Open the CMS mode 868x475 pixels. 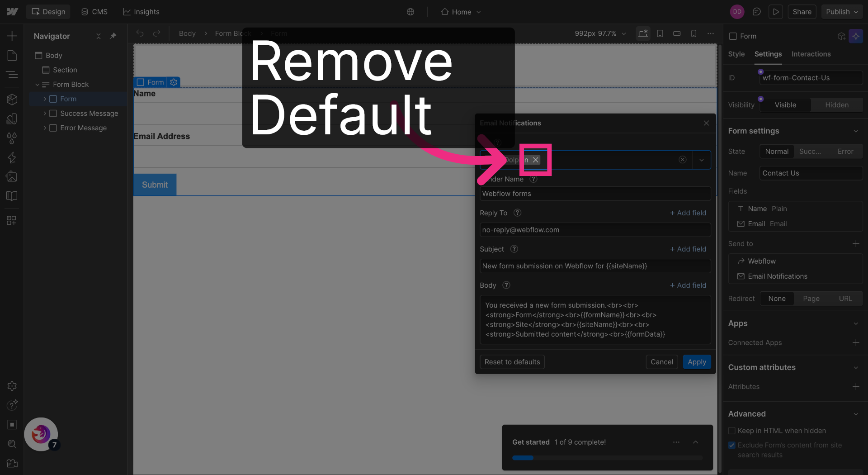point(94,12)
